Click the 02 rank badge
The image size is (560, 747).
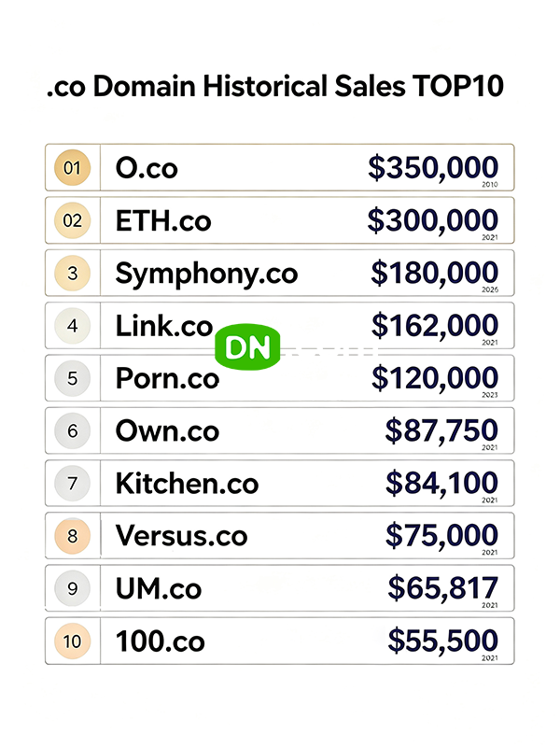click(73, 220)
